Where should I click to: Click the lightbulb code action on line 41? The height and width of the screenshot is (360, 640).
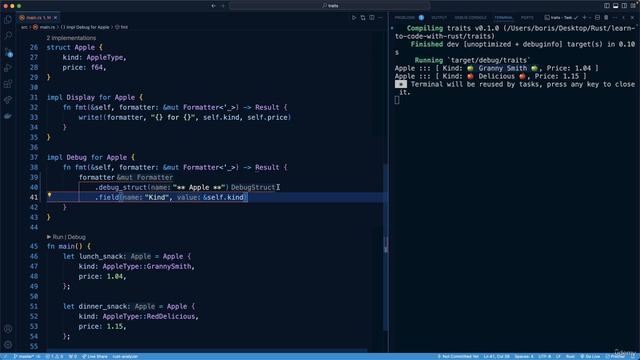49,195
